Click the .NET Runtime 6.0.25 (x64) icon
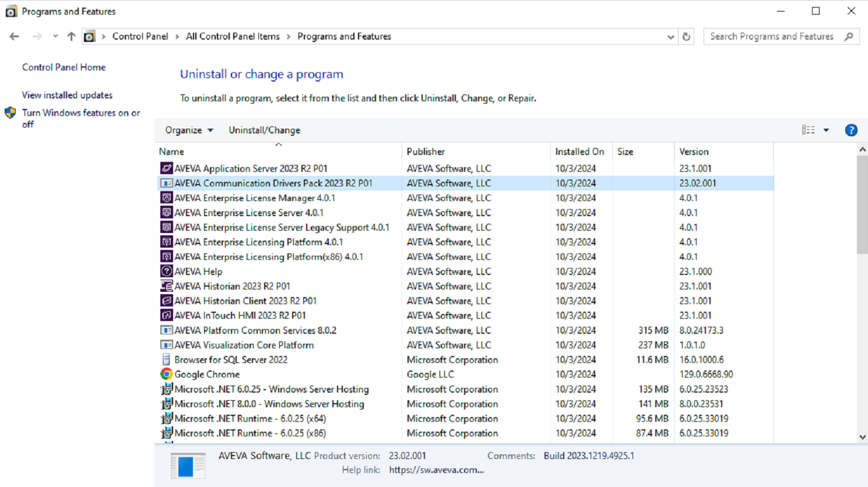 pos(166,418)
